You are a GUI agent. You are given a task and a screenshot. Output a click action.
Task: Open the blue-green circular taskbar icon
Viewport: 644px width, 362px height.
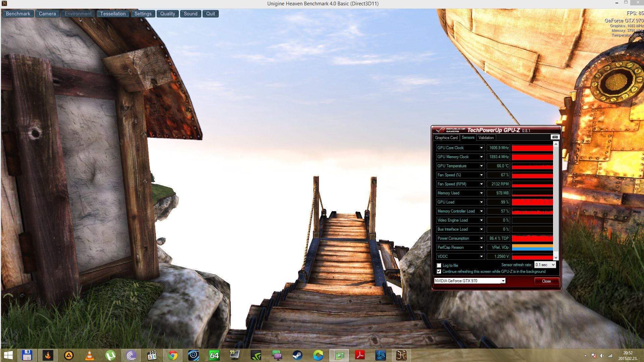point(318,355)
